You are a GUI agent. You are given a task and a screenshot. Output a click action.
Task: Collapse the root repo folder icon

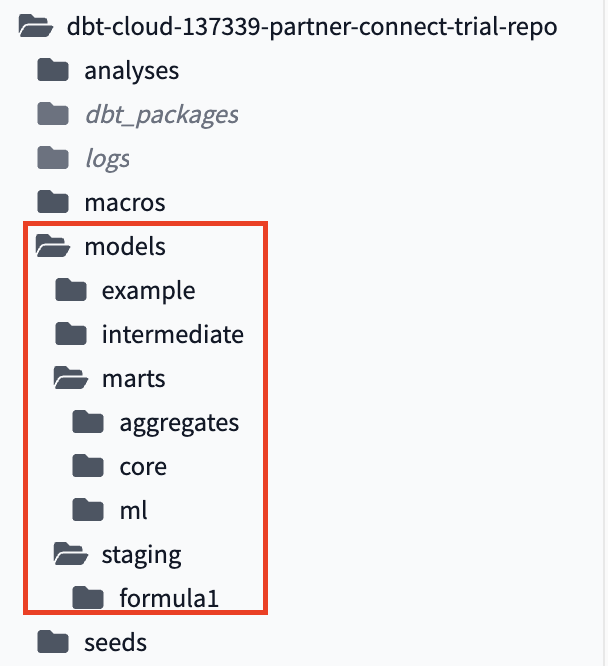click(x=35, y=27)
